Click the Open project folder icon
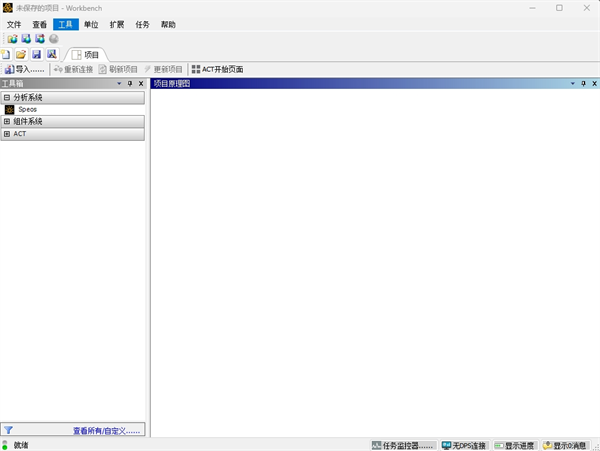Screen dimensions: 600x451 21,54
